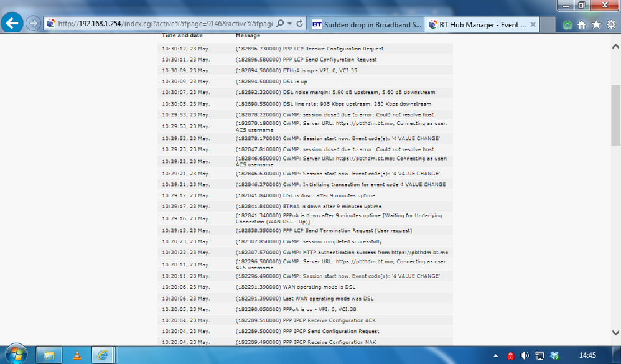Open Windows Explorer from the taskbar
This screenshot has width=621, height=364.
[49, 355]
